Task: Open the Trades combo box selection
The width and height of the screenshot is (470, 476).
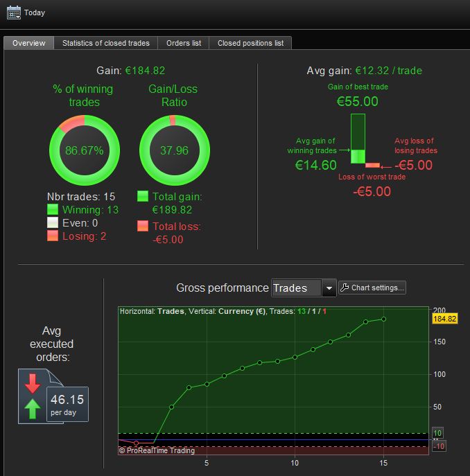Action: [296, 288]
